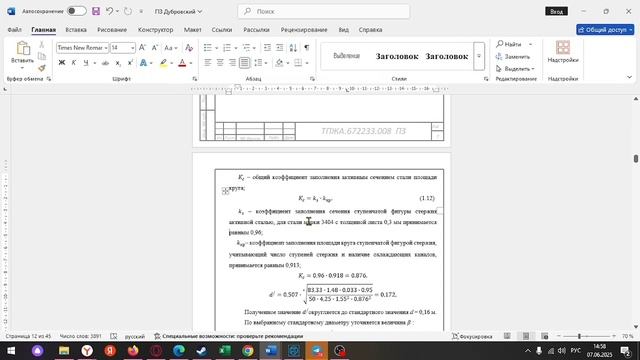Image resolution: width=640 pixels, height=360 pixels.
Task: Justify paragraph text
Action: click(244, 62)
